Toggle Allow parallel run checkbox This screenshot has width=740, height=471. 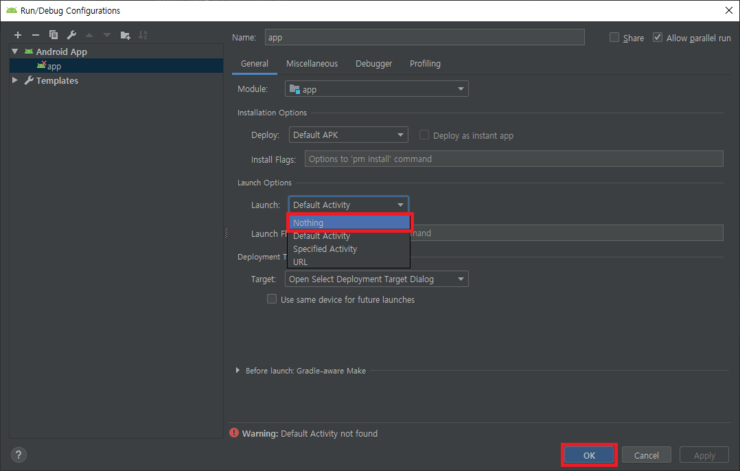coord(657,37)
